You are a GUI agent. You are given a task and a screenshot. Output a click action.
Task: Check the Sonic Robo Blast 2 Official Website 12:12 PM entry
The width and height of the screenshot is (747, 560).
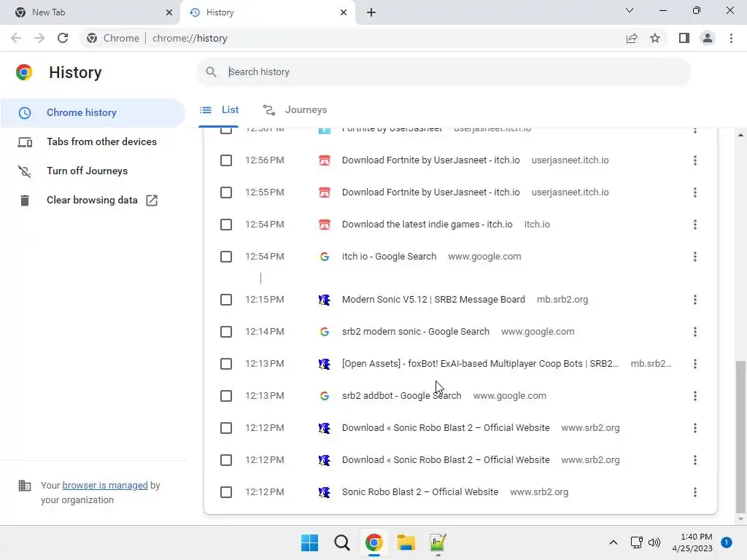226,492
